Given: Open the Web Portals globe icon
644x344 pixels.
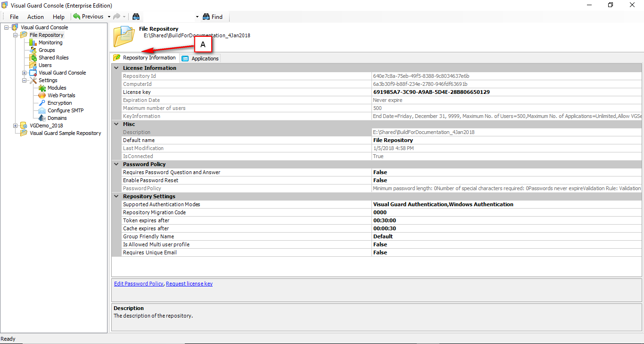Looking at the screenshot, I should point(42,95).
